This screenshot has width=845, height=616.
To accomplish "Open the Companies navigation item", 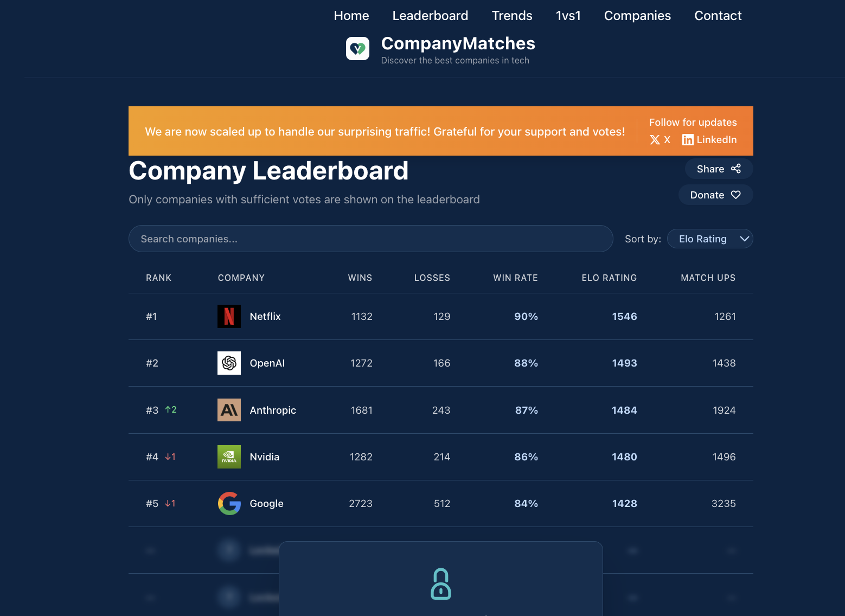I will [x=637, y=16].
